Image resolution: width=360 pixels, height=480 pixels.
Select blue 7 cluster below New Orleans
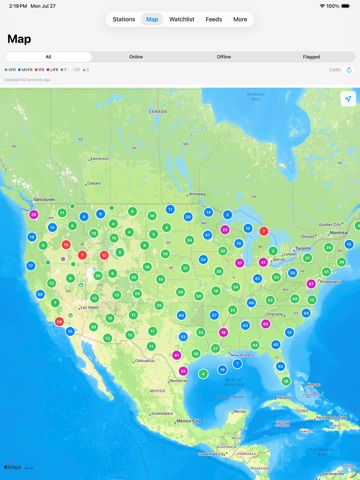237,363
